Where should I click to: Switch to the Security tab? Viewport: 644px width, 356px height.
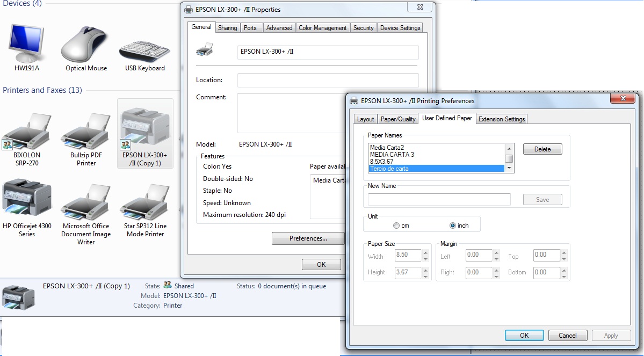tap(364, 27)
